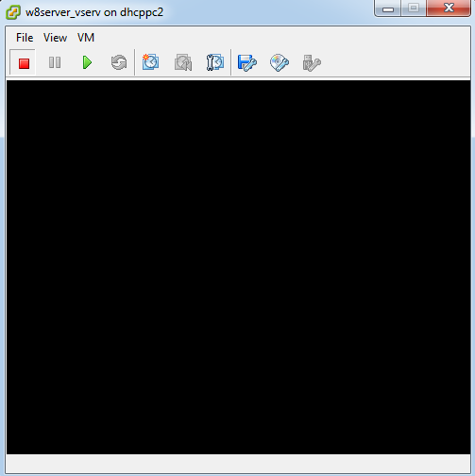Suspend the virtual machine with the pause icon

click(x=55, y=62)
